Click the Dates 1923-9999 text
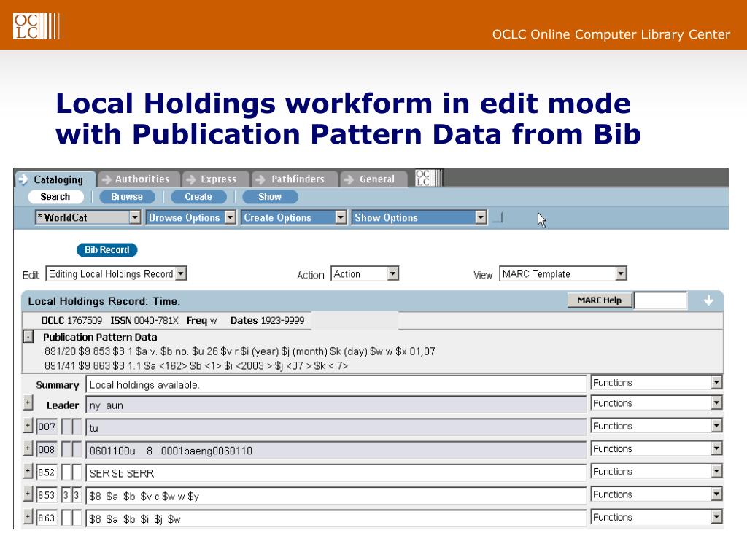Image resolution: width=747 pixels, height=560 pixels. [267, 321]
